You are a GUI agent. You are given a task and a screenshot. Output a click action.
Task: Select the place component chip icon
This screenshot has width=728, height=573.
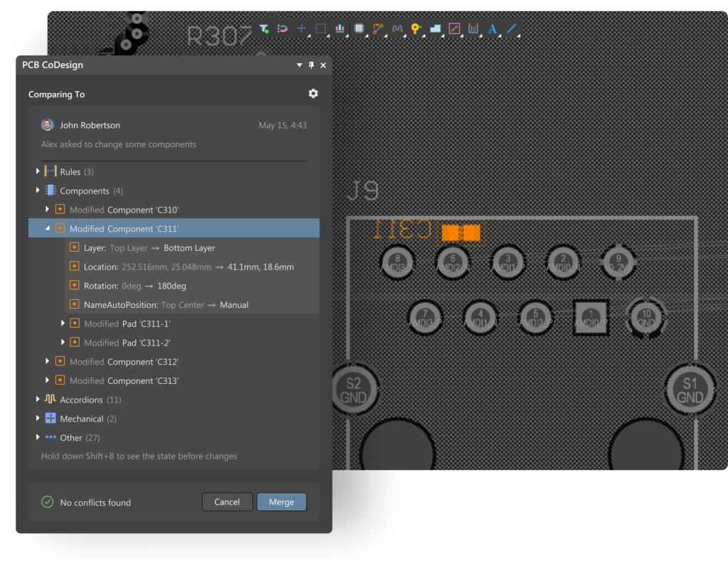(359, 29)
